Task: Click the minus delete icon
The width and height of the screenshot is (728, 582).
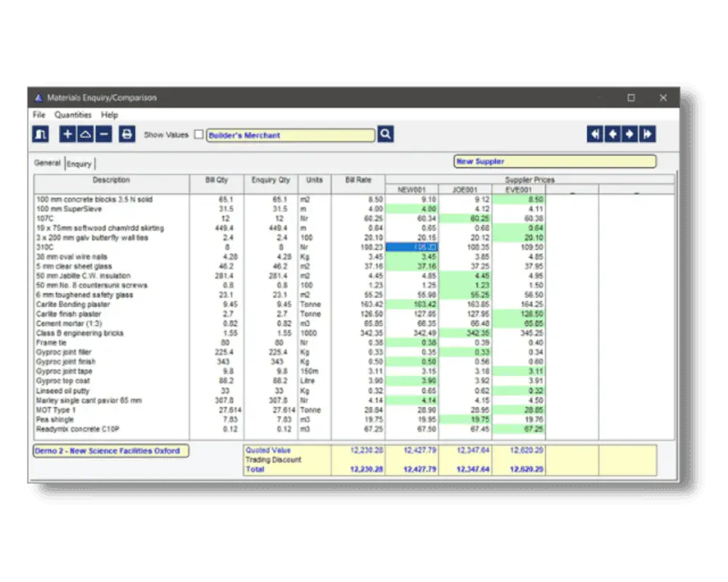Action: [104, 134]
